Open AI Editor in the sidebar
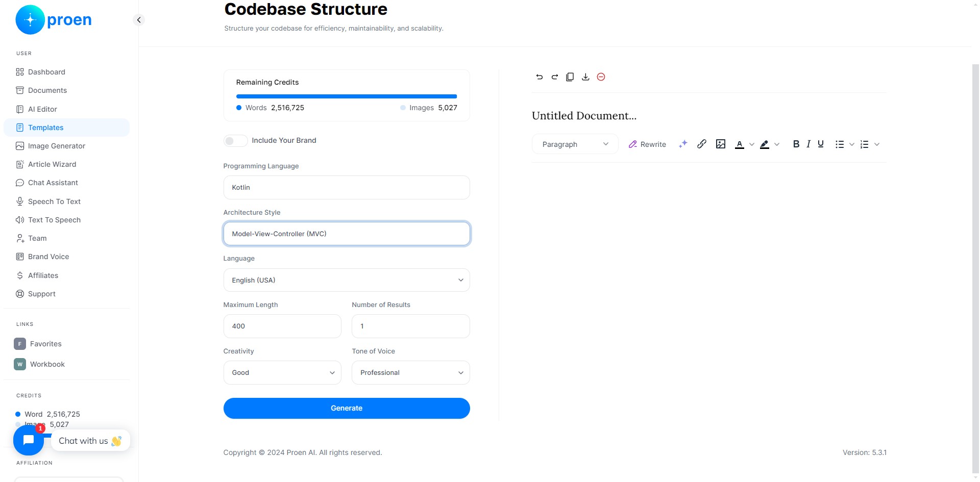Screen dimensions: 980x482 [x=66, y=109]
